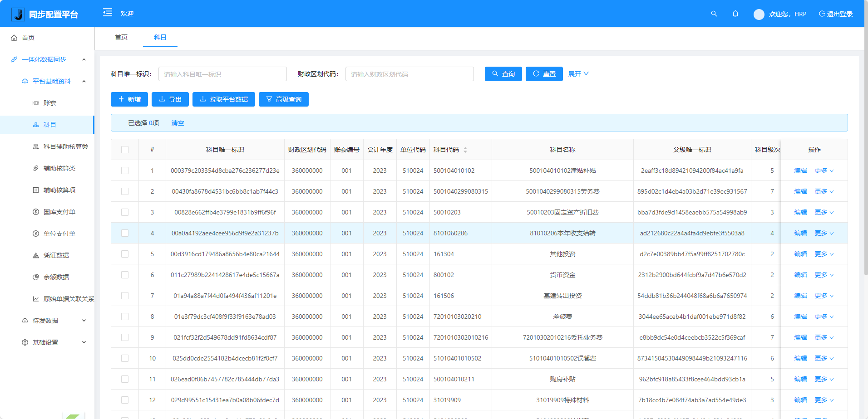Expand the 展开 filter options
This screenshot has width=868, height=419.
pyautogui.click(x=578, y=74)
